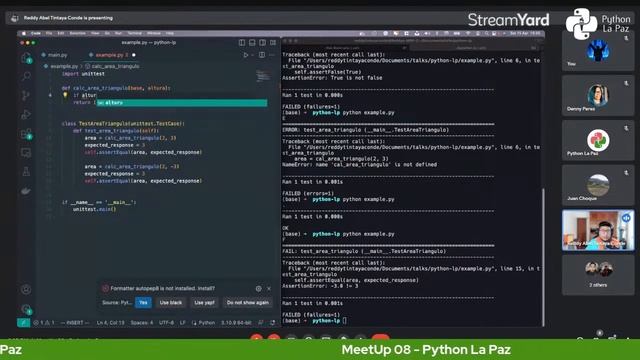Image resolution: width=640 pixels, height=360 pixels.
Task: Open the Accounts icon in the activity bar
Action: [x=26, y=289]
